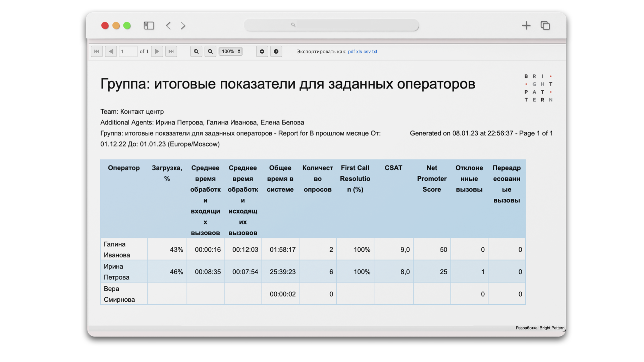Toggle the browser sidebar
Screen dimensions: 644x362
(149, 25)
